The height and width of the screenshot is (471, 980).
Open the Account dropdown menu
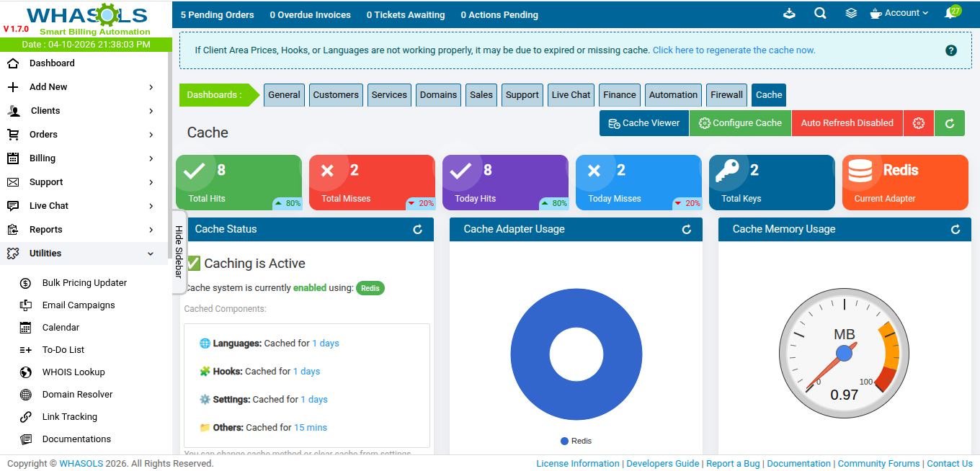[899, 14]
